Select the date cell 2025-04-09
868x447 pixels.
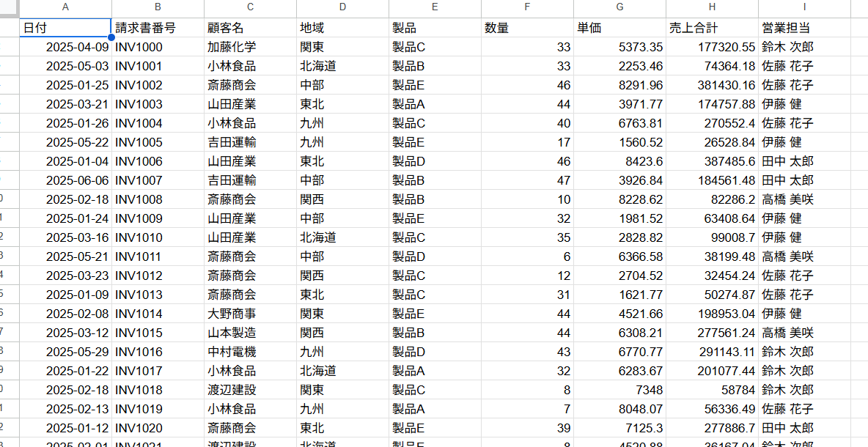(x=65, y=47)
